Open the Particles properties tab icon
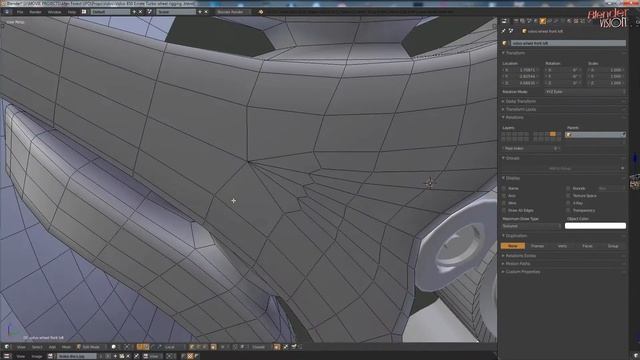The width and height of the screenshot is (640, 360). click(x=582, y=21)
